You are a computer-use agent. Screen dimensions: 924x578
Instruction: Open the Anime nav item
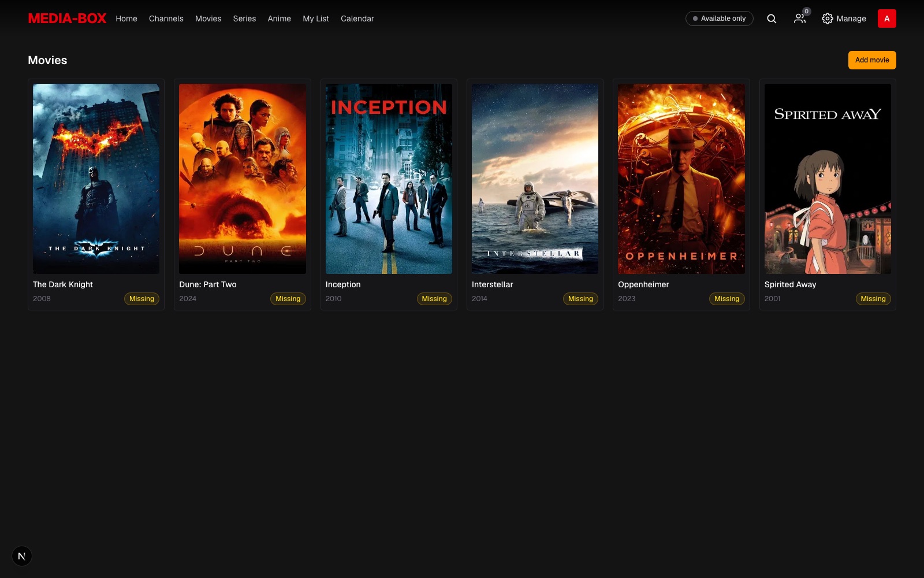pos(280,18)
